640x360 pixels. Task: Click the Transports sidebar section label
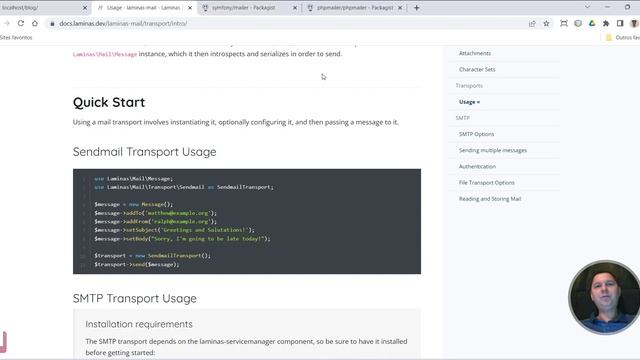click(469, 86)
